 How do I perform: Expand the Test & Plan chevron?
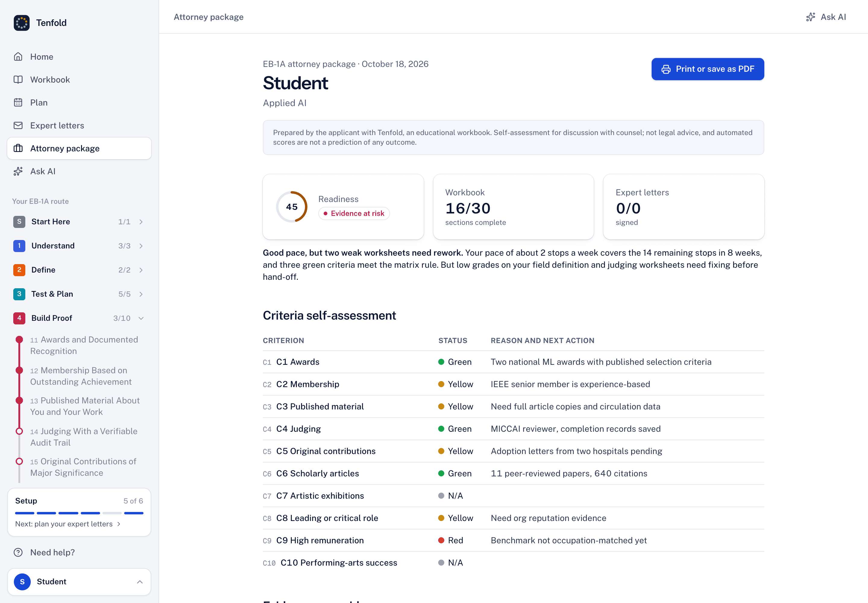[x=141, y=294]
